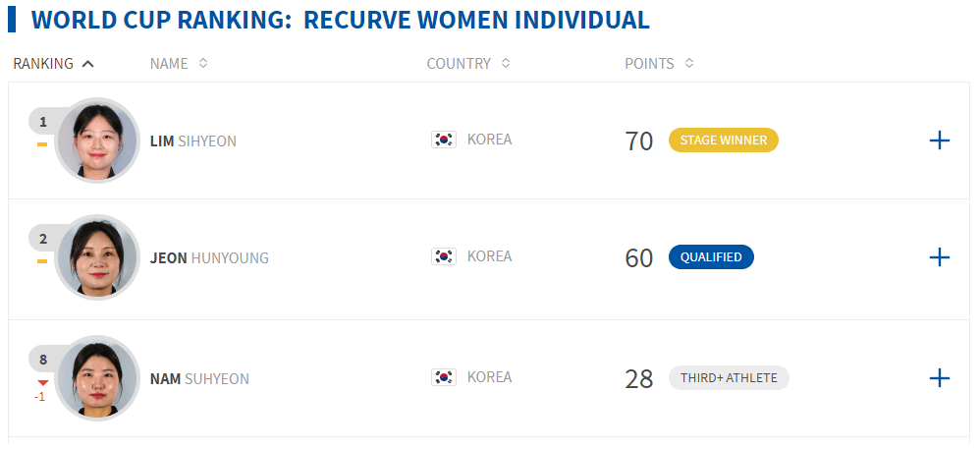
Task: Sort by Country column sort icon
Action: point(506,63)
